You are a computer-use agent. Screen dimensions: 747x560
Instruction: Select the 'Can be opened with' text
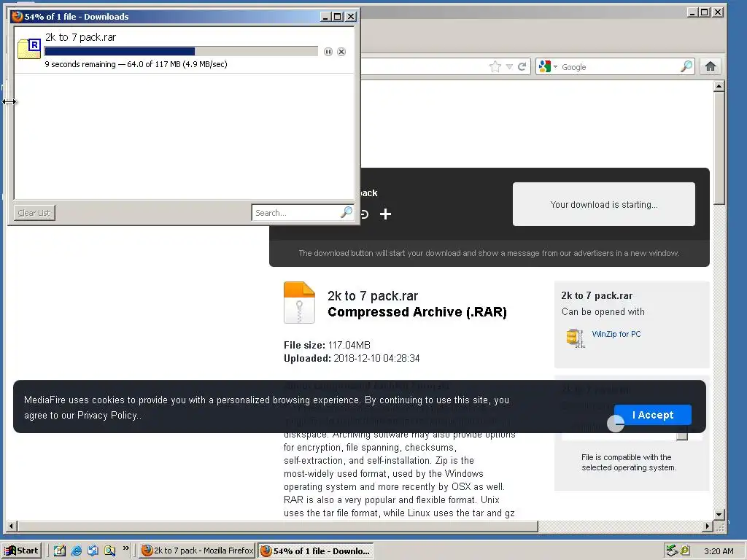point(603,312)
